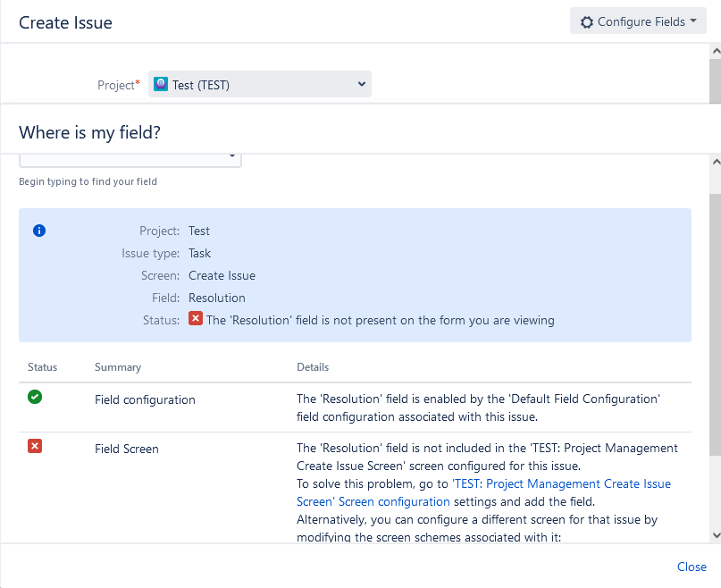Open the Project dropdown chevron
721x588 pixels.
(x=361, y=84)
